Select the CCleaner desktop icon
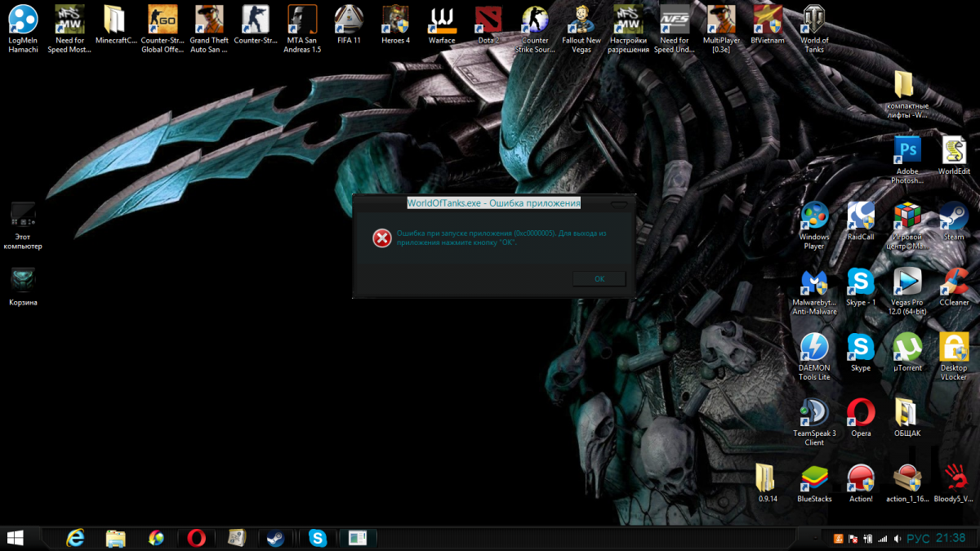The width and height of the screenshot is (980, 551). point(953,282)
